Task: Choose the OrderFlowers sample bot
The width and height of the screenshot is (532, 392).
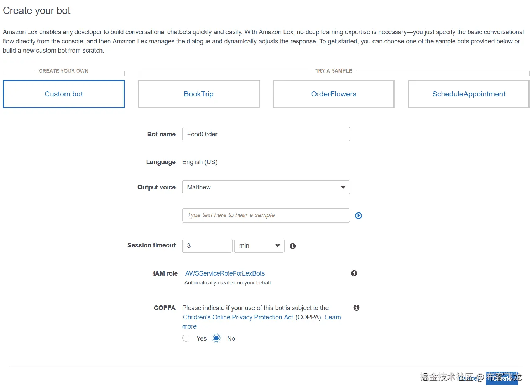Action: pyautogui.click(x=334, y=94)
